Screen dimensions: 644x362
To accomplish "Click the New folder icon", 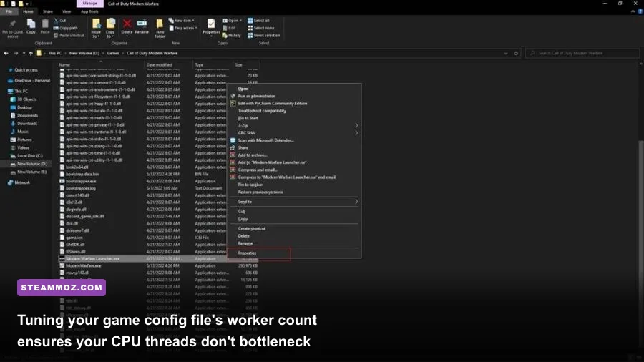I will click(x=160, y=24).
